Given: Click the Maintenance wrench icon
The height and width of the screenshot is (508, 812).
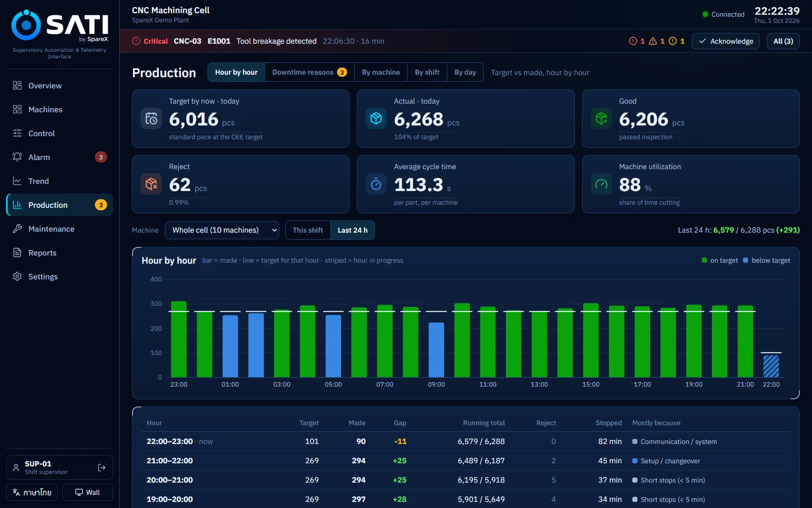Looking at the screenshot, I should click(x=17, y=229).
